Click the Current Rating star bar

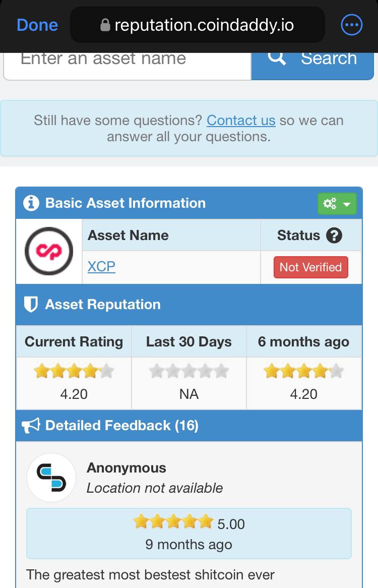74,371
